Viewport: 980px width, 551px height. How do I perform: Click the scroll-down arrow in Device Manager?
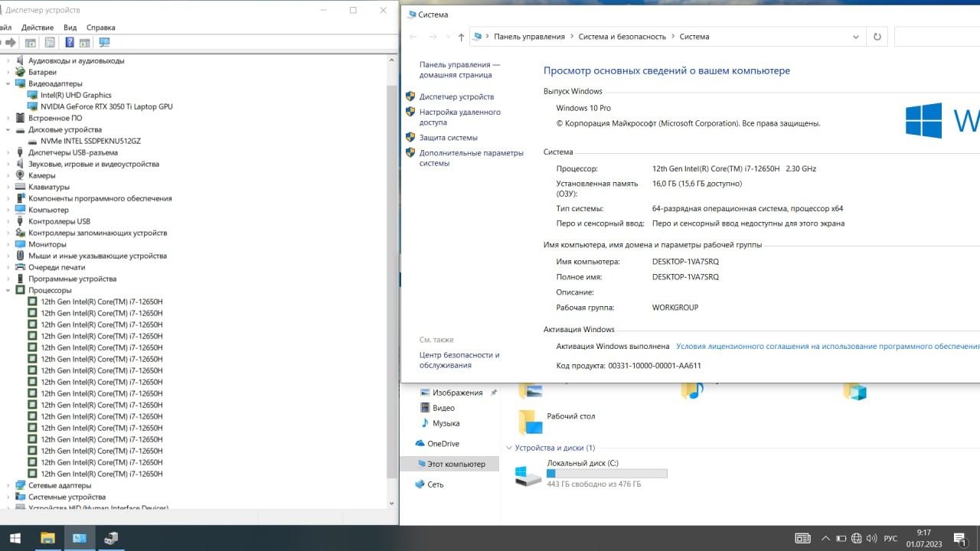[392, 503]
